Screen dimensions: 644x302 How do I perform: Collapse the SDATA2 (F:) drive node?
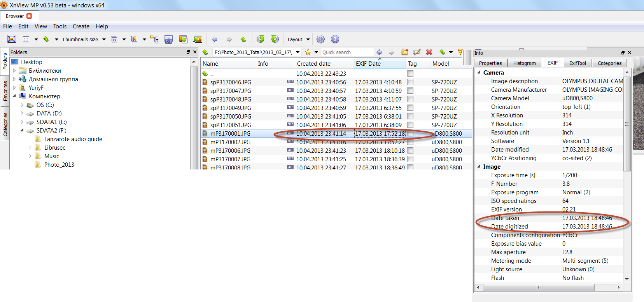(22, 130)
